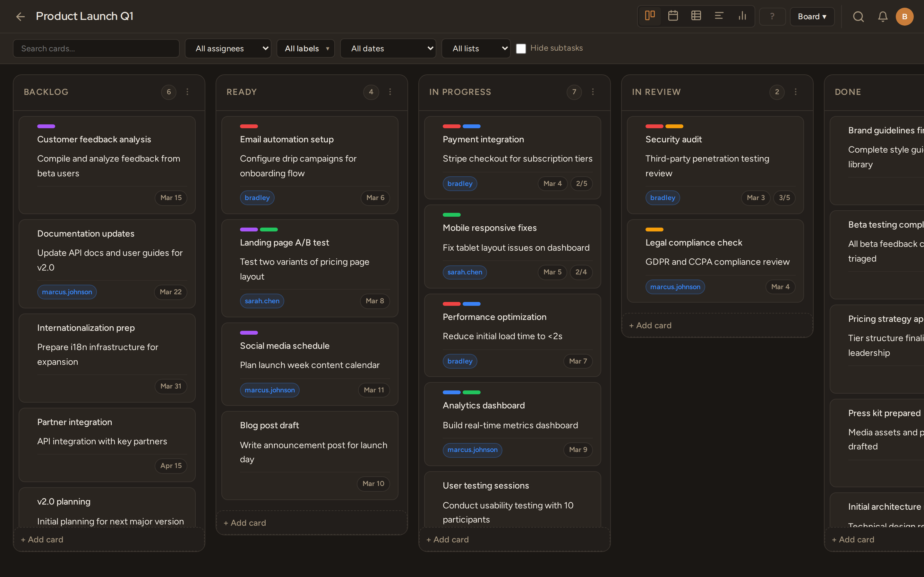Switch to the list view

pos(719,16)
